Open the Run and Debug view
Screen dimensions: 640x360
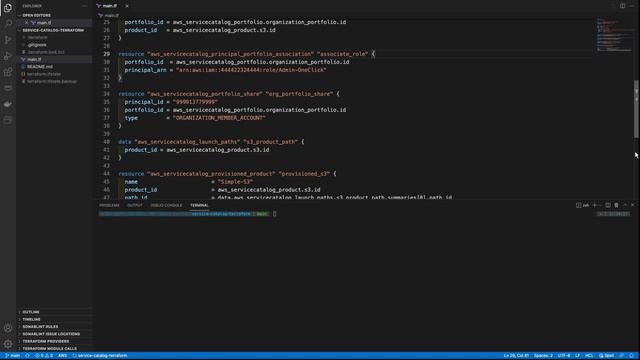[x=8, y=56]
